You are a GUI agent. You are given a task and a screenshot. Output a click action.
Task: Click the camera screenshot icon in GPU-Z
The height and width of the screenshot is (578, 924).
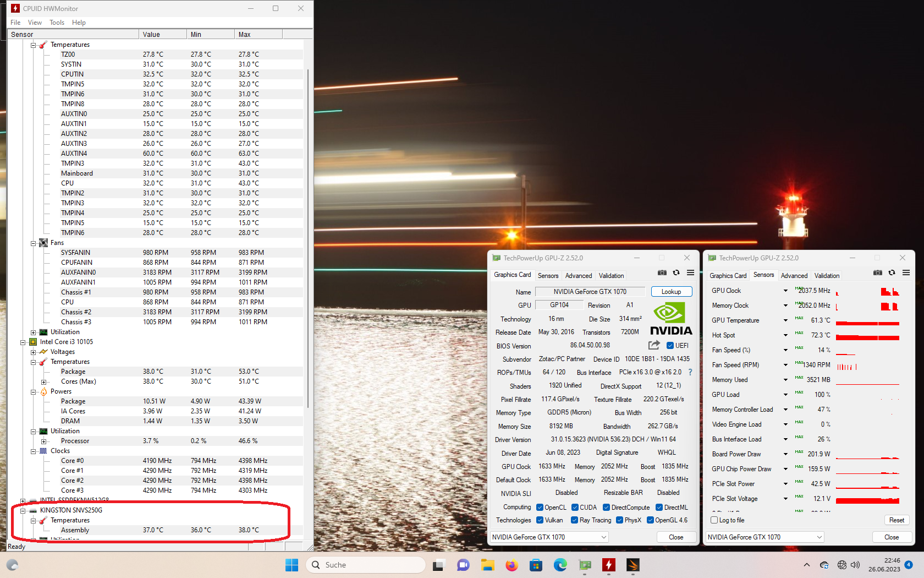(662, 272)
